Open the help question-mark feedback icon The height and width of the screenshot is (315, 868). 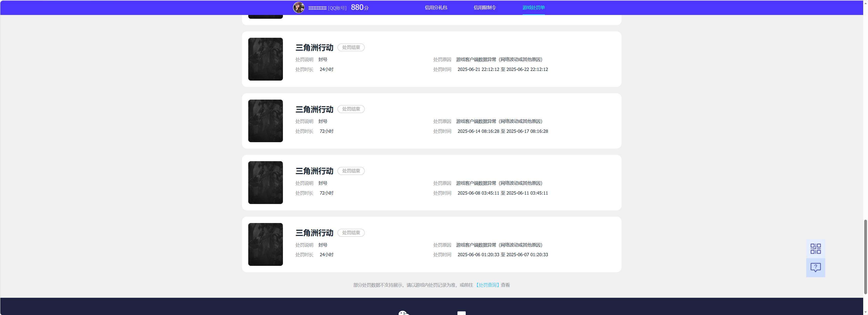[x=815, y=268]
